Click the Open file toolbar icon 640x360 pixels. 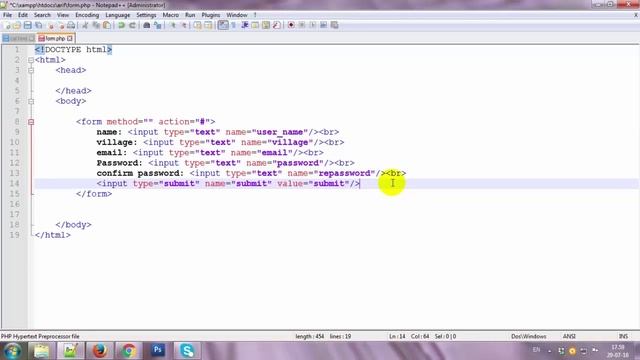coord(17,25)
